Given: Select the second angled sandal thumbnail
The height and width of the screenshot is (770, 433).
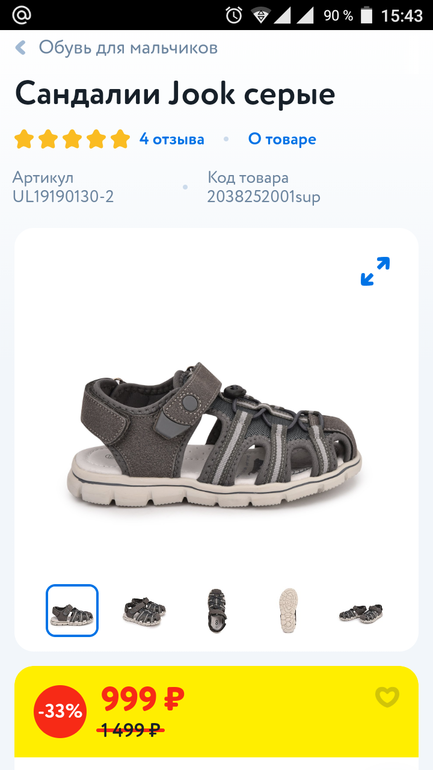Looking at the screenshot, I should 144,610.
